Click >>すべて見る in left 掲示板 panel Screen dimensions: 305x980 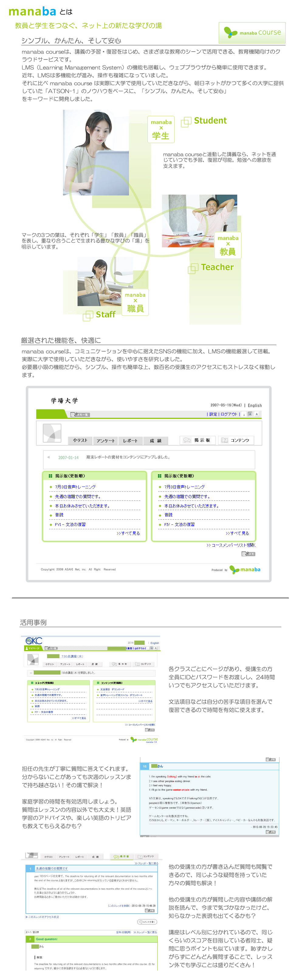click(x=128, y=533)
